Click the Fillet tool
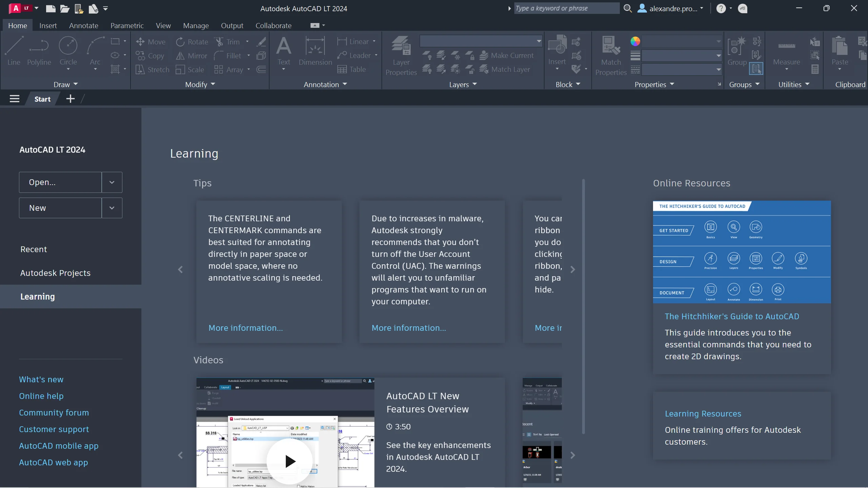The height and width of the screenshot is (488, 868). coord(228,56)
